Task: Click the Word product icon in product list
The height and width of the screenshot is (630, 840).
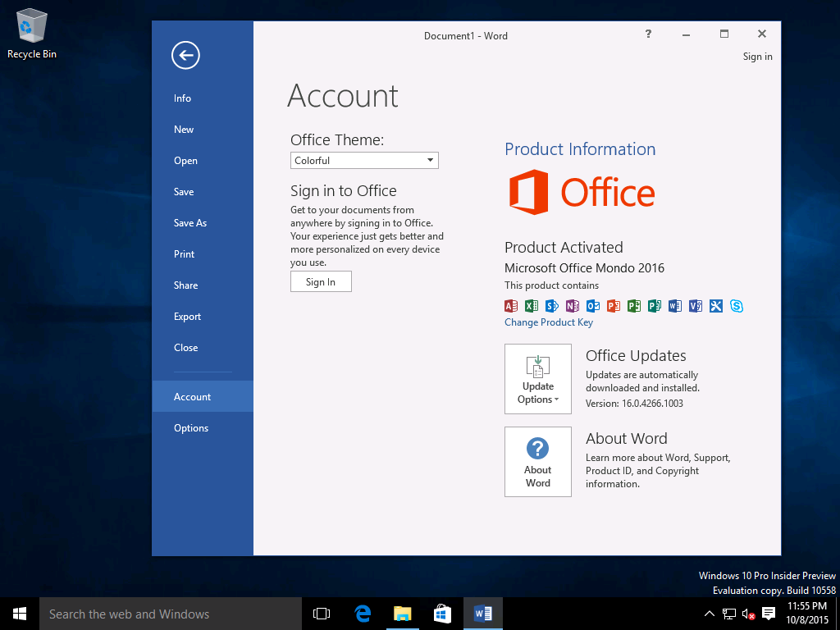Action: tap(675, 306)
